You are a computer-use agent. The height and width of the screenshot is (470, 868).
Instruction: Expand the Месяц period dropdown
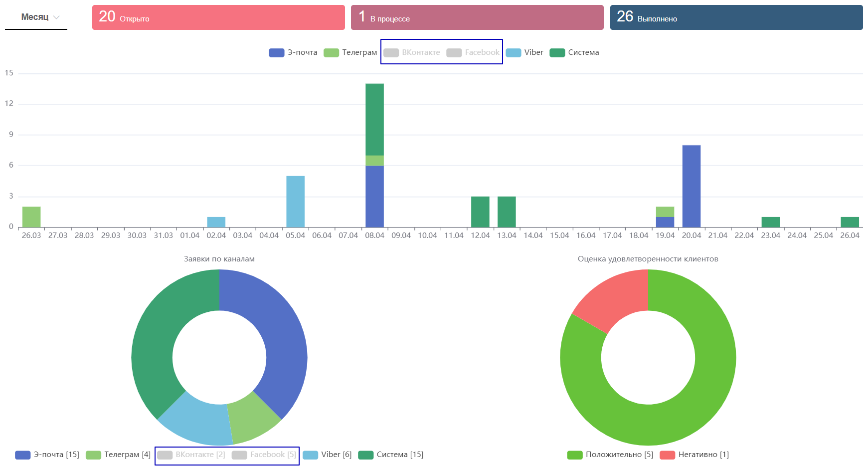[40, 17]
